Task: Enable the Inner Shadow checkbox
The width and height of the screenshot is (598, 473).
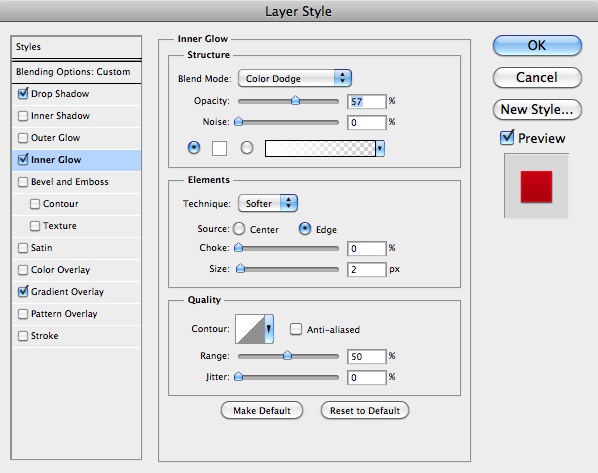Action: 23,116
